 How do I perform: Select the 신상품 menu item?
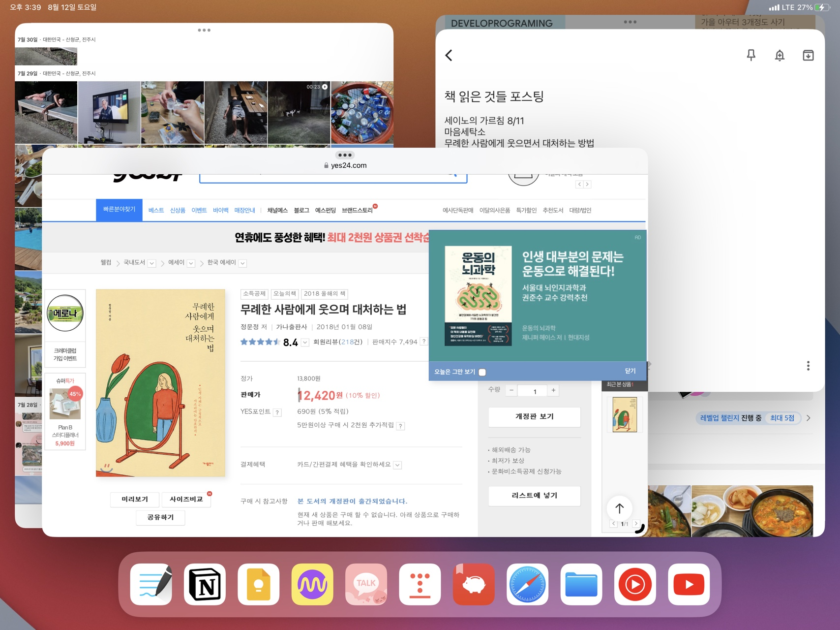click(x=178, y=210)
